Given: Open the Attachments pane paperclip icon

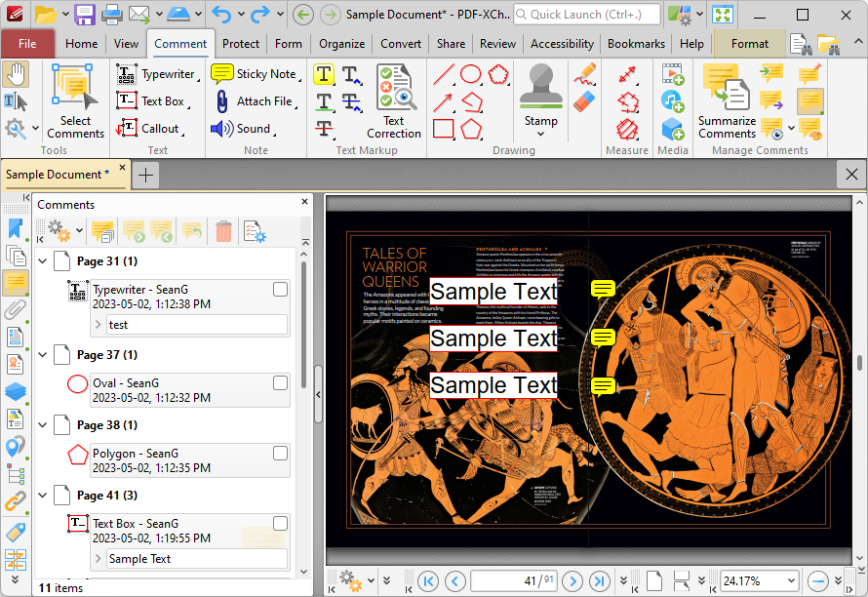Looking at the screenshot, I should point(16,309).
